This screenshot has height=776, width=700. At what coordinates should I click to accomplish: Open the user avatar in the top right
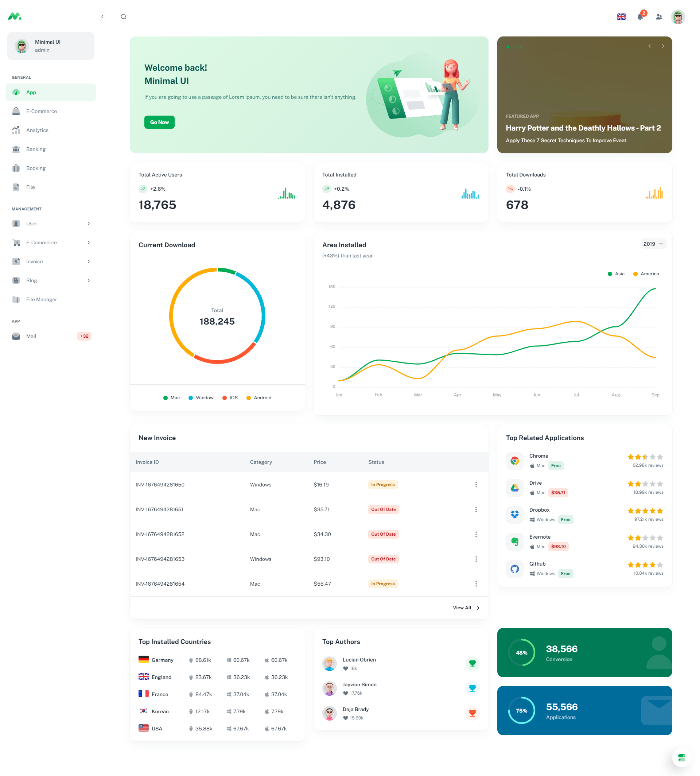[x=678, y=16]
